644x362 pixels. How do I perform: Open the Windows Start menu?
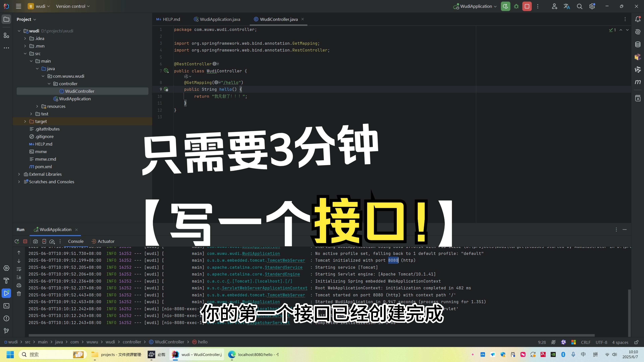(10, 354)
